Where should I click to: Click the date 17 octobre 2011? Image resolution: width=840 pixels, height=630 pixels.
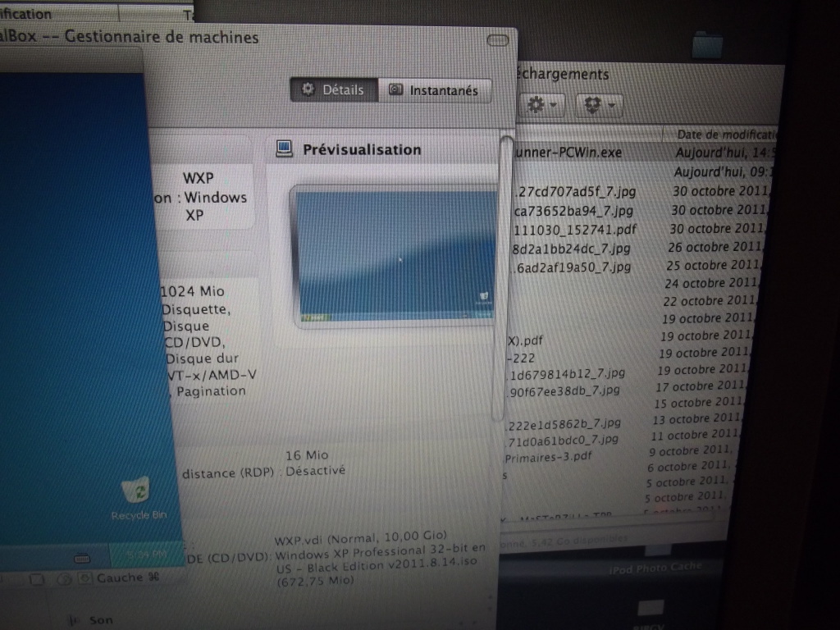tap(701, 386)
